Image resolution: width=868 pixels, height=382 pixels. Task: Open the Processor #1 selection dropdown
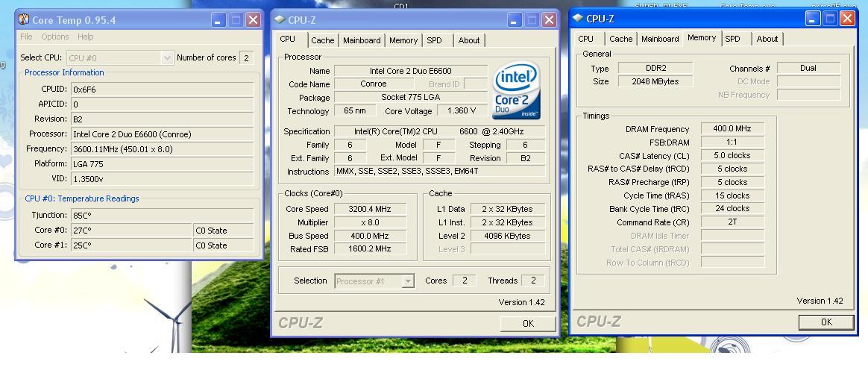click(x=408, y=281)
